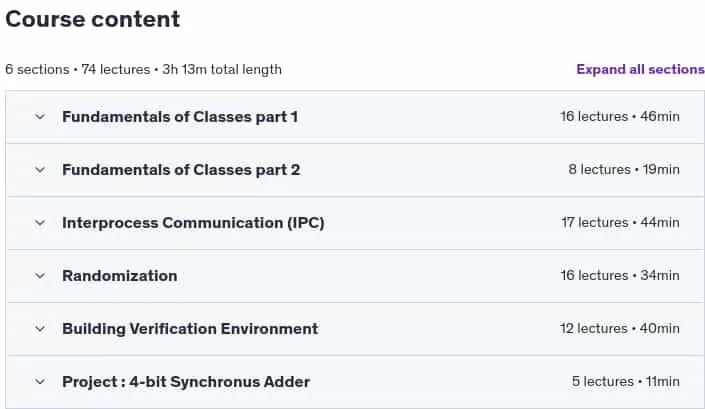Expand Interprocess Communication (IPC) chevron
This screenshot has height=409, width=705.
point(40,223)
